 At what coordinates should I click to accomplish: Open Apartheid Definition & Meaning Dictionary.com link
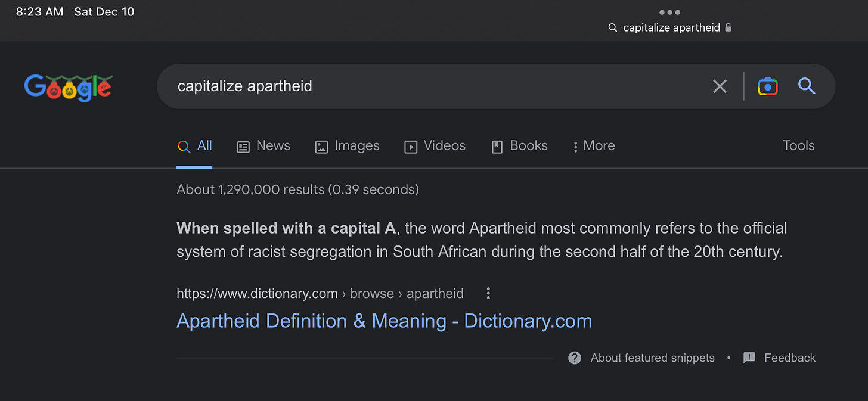385,321
